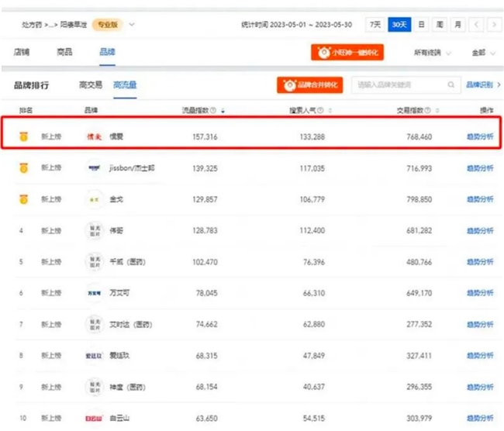Click the mascot icon on 小旺神 orange button
Screen dimensions: 504x431
323,52
